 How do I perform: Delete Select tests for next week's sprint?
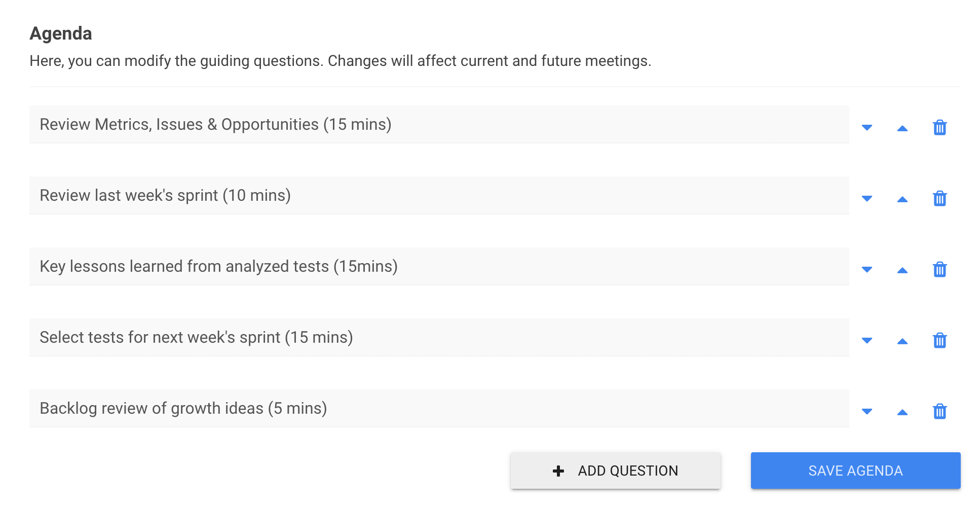939,340
